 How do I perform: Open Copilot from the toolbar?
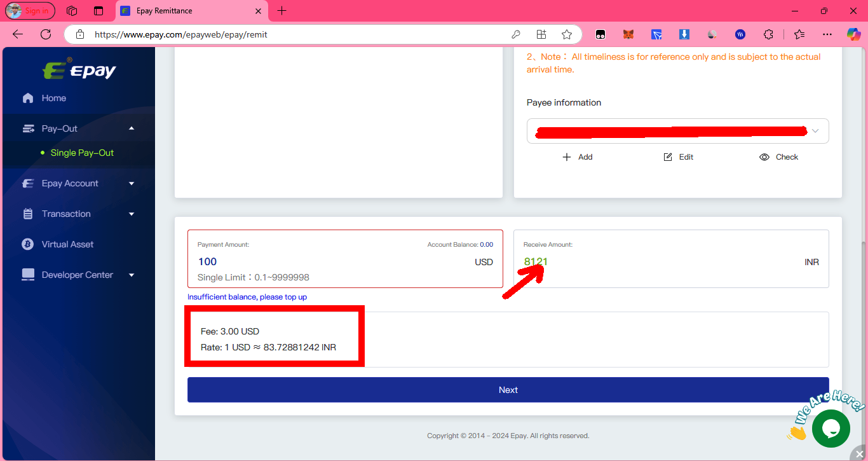tap(854, 34)
